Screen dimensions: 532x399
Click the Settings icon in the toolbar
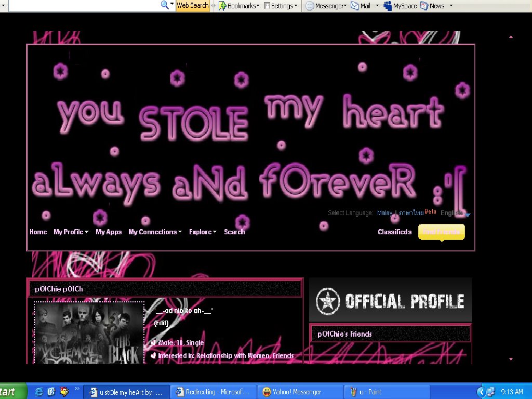tap(267, 6)
